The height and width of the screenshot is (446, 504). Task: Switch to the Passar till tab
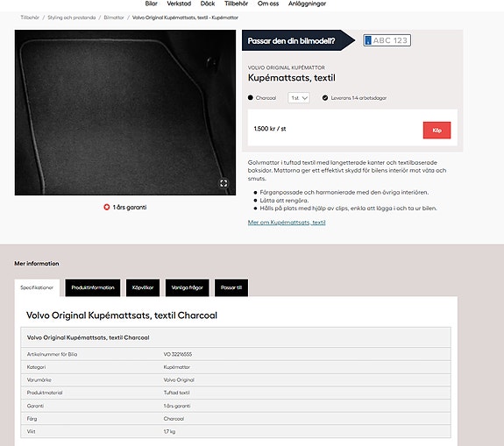click(x=231, y=287)
